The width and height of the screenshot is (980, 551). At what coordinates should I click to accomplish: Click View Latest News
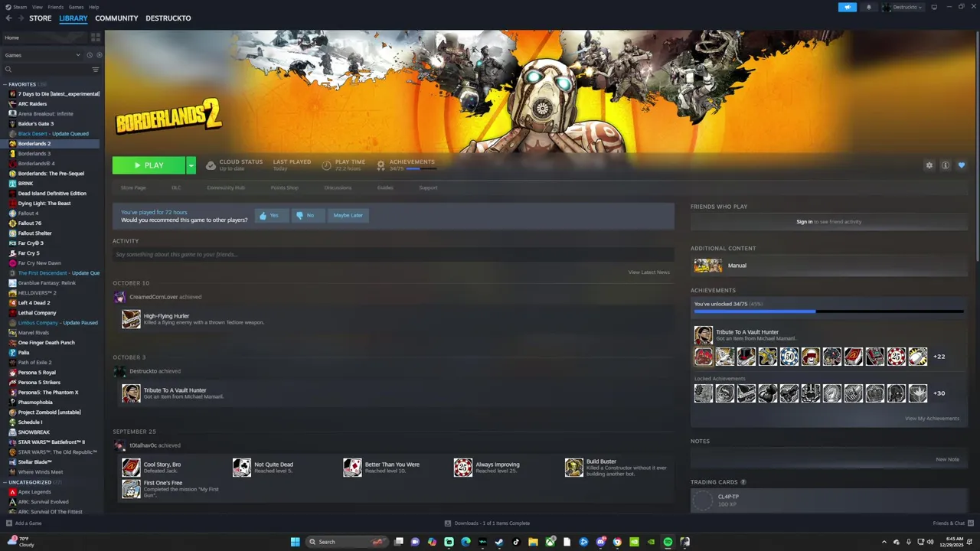coord(649,272)
